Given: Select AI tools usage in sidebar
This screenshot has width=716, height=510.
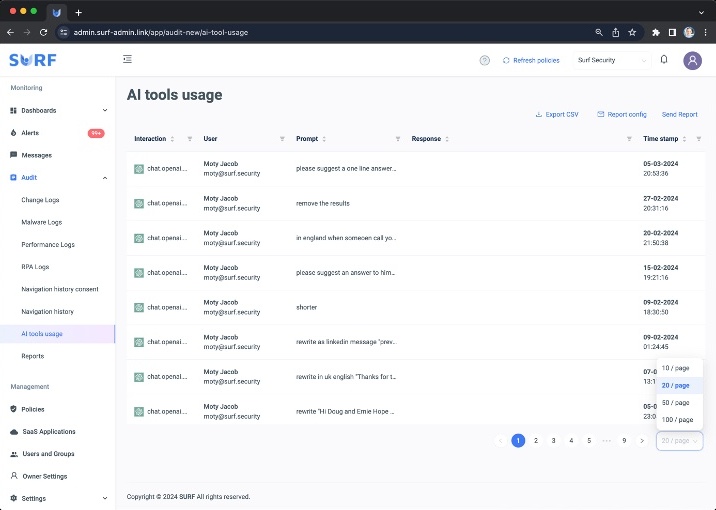Looking at the screenshot, I should [x=42, y=334].
